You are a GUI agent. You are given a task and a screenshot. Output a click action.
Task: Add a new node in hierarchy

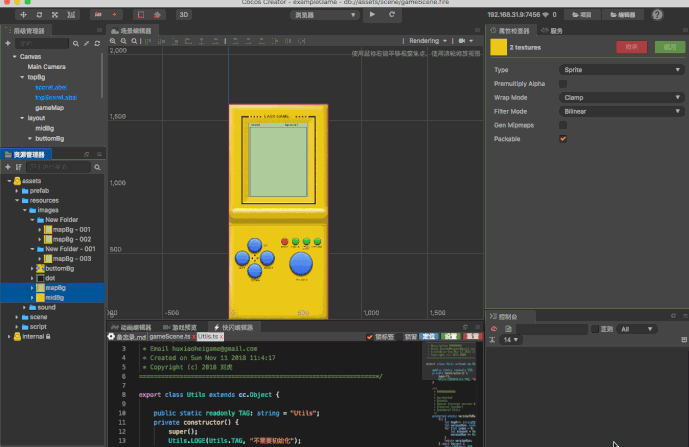(x=7, y=44)
